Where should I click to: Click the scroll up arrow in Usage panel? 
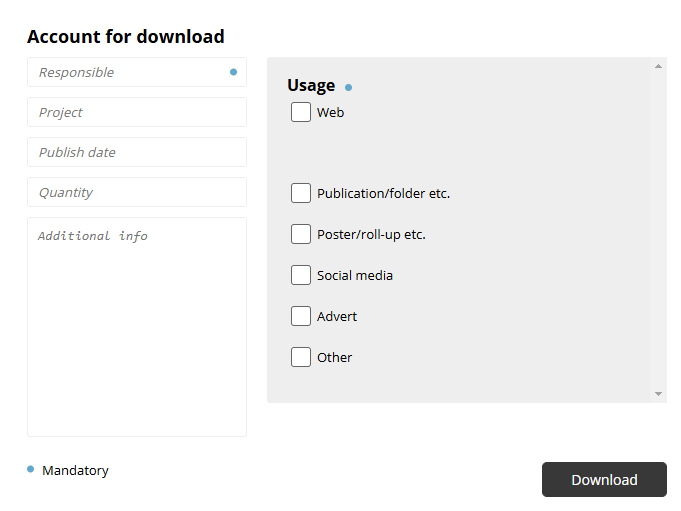coord(658,66)
